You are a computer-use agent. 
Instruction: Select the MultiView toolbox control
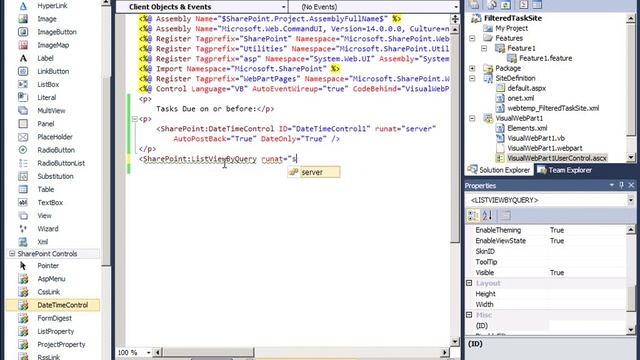pyautogui.click(x=52, y=111)
